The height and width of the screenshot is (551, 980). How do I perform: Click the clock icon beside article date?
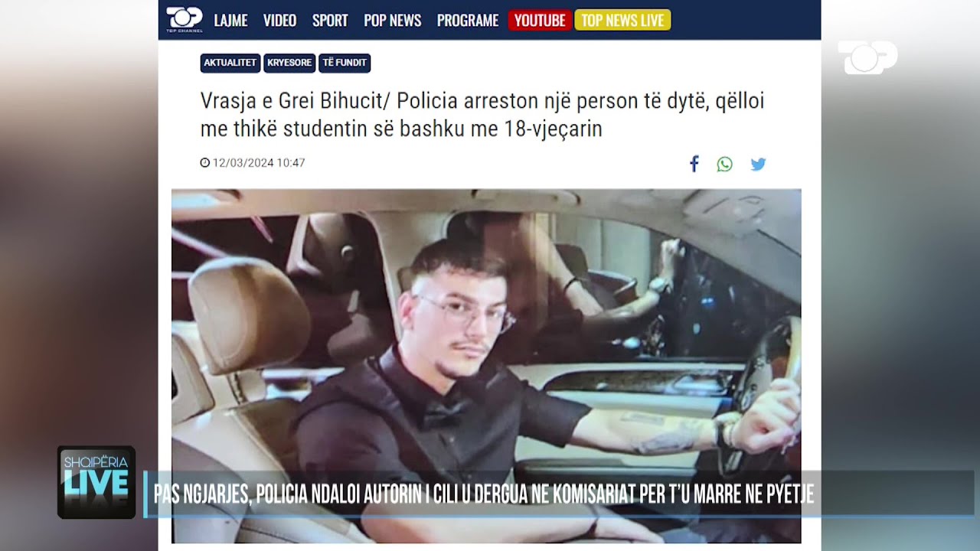pos(204,163)
